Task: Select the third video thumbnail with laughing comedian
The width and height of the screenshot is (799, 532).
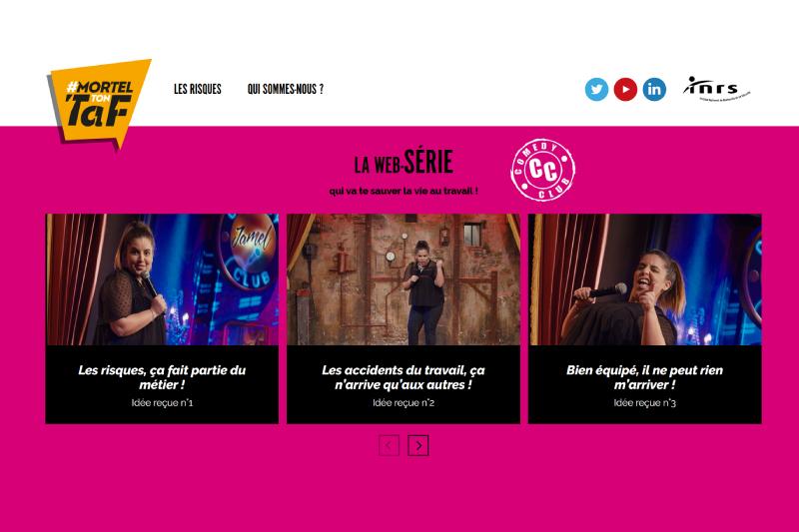Action: tap(644, 279)
